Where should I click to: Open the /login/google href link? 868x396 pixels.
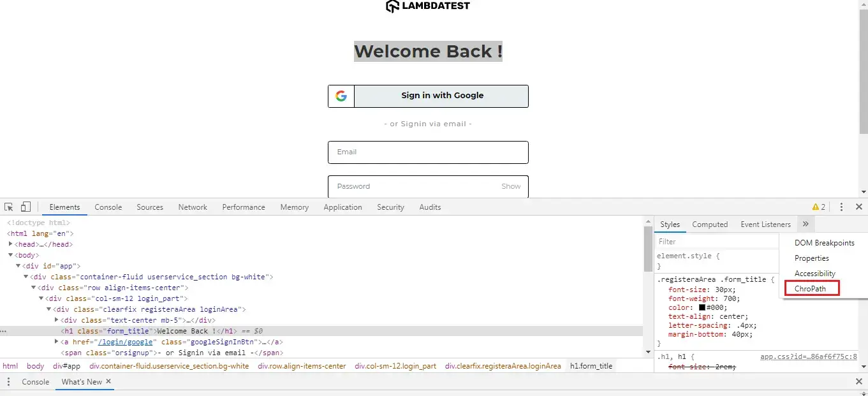(x=125, y=342)
